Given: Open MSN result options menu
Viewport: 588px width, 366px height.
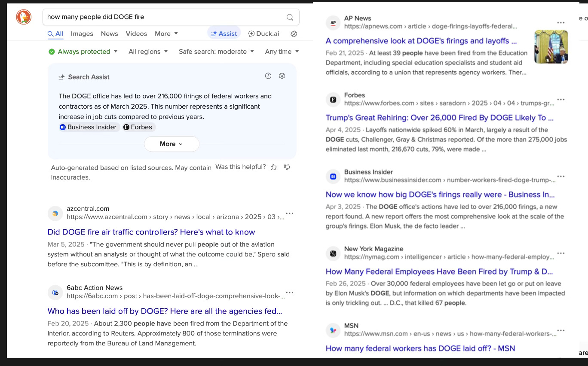Looking at the screenshot, I should (561, 330).
